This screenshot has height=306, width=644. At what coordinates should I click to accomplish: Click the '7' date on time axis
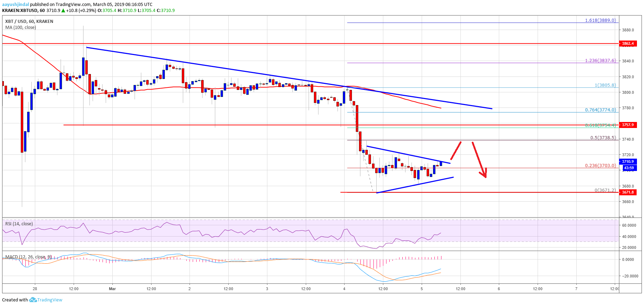(576, 289)
